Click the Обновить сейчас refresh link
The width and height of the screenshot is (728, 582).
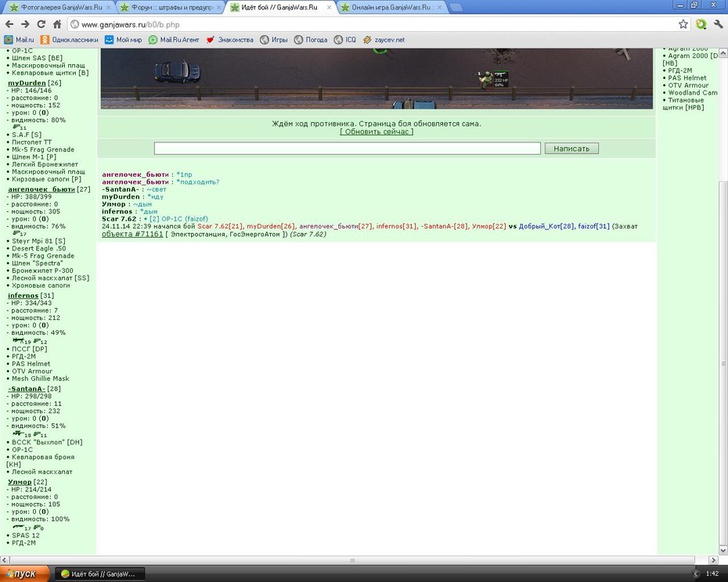click(377, 131)
